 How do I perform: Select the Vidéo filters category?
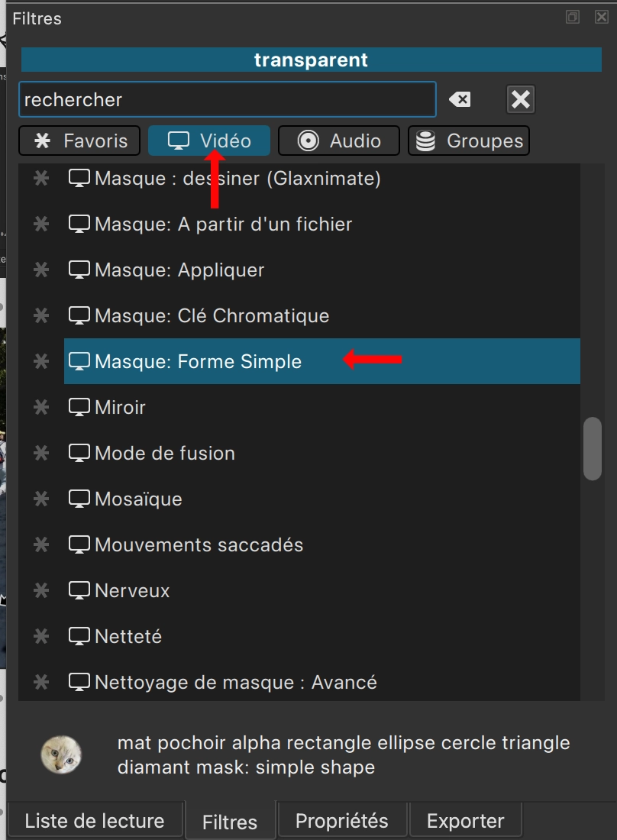tap(209, 141)
